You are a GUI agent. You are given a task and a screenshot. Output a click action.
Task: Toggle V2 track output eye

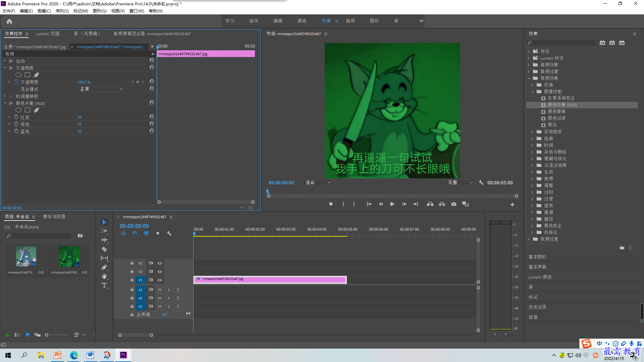pos(160,272)
